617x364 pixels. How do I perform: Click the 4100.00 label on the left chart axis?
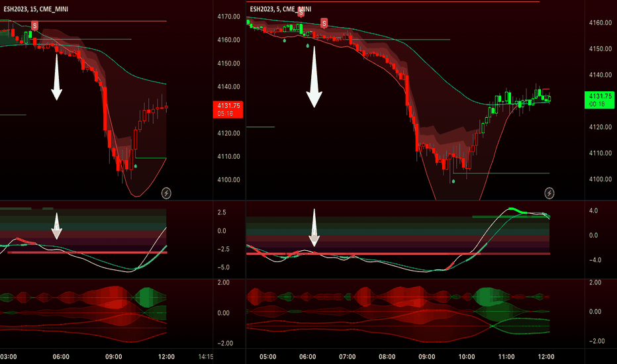click(x=228, y=180)
